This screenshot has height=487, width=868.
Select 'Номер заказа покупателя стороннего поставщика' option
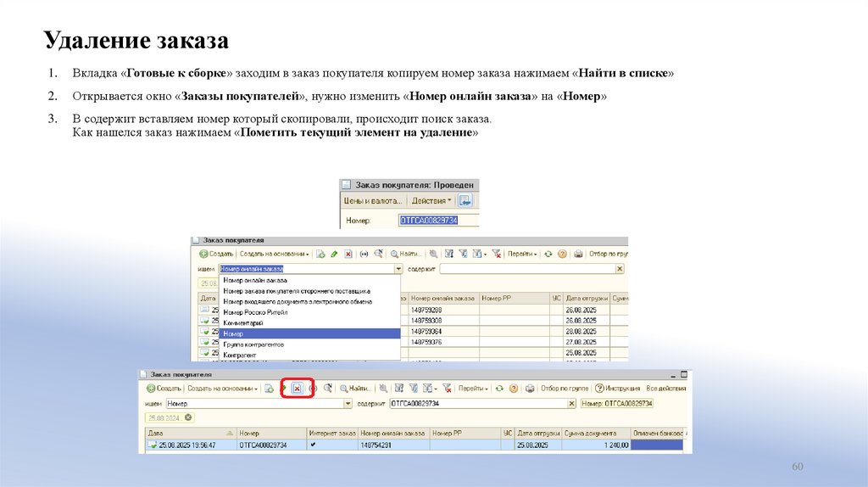coord(310,291)
